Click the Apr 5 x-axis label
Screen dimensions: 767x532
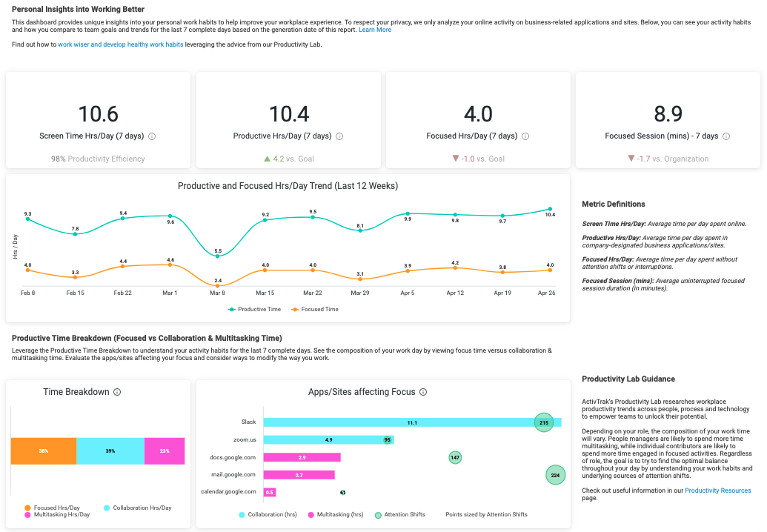coord(408,293)
